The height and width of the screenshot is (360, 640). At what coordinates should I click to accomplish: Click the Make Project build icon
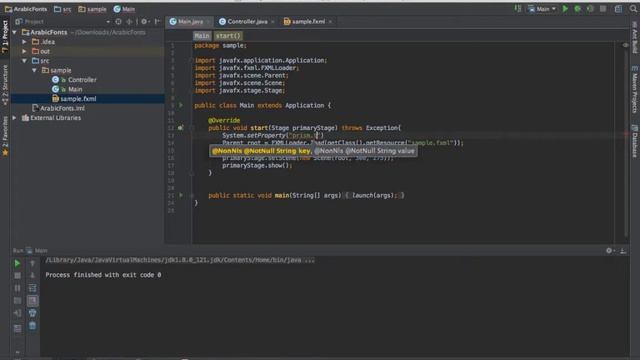tap(518, 9)
